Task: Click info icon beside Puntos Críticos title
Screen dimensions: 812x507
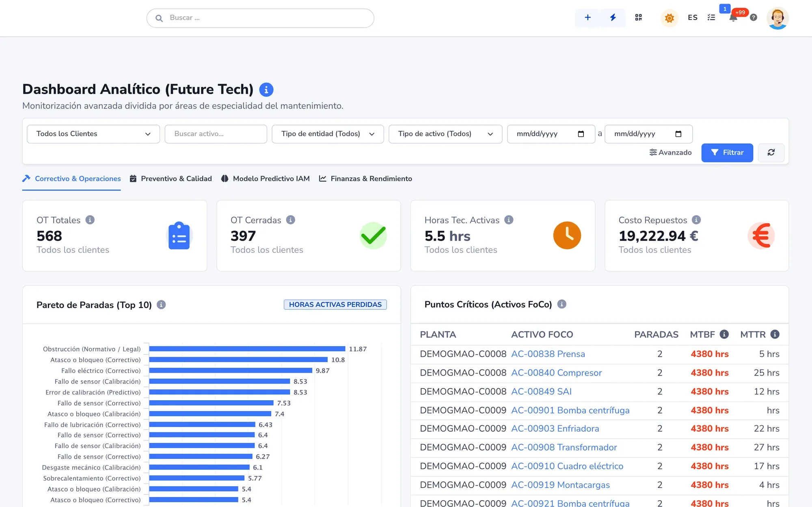Action: (561, 304)
